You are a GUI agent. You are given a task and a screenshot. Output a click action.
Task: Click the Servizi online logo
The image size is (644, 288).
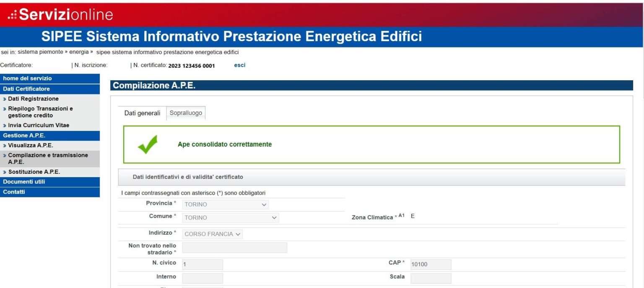[59, 14]
